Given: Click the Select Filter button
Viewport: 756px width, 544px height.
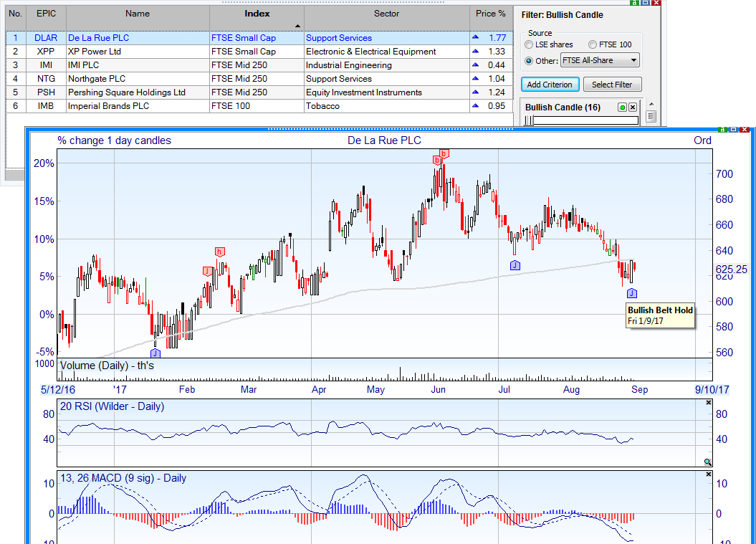Looking at the screenshot, I should click(x=612, y=85).
